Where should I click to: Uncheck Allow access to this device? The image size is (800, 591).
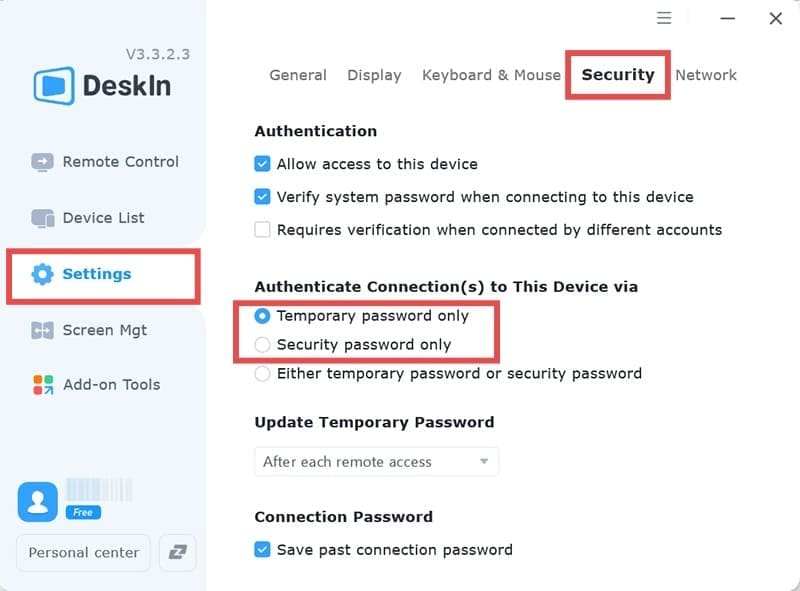(263, 164)
